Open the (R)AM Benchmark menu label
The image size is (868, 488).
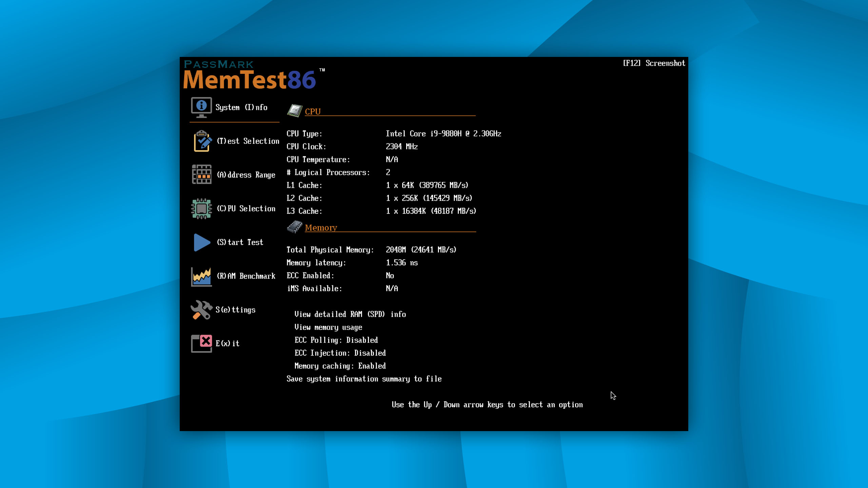(x=246, y=276)
